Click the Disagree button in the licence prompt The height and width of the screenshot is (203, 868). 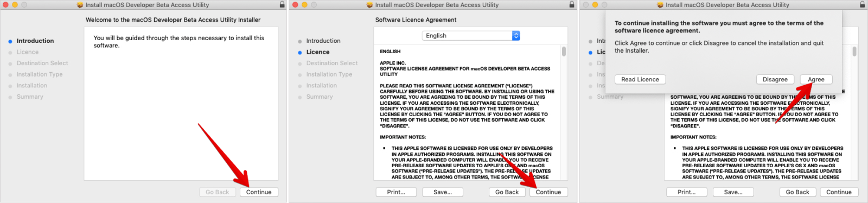pos(775,79)
